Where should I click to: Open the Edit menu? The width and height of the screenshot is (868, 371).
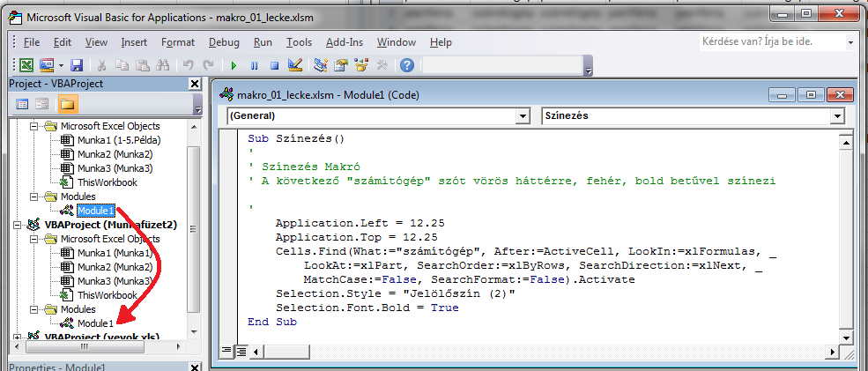[x=63, y=42]
